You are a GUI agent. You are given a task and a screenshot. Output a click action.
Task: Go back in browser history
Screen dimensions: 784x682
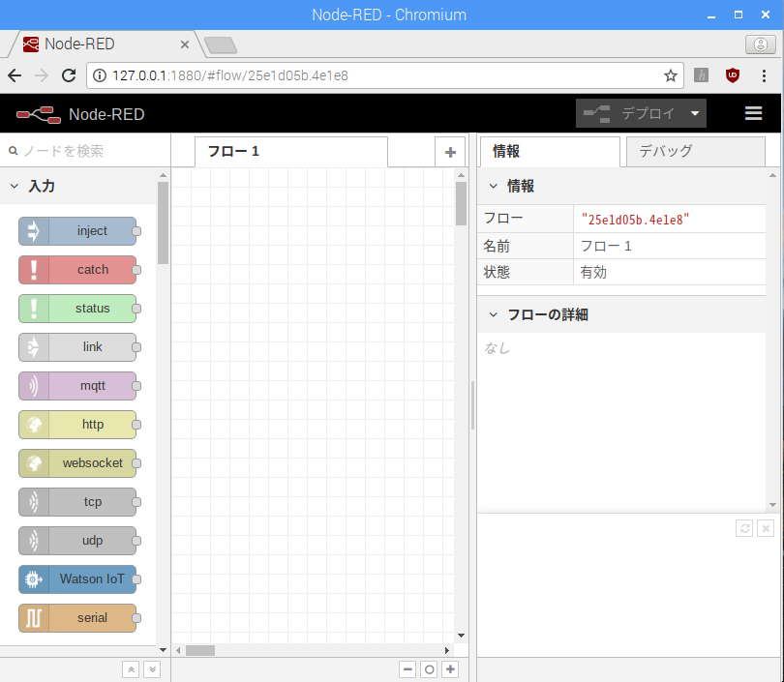pos(15,75)
